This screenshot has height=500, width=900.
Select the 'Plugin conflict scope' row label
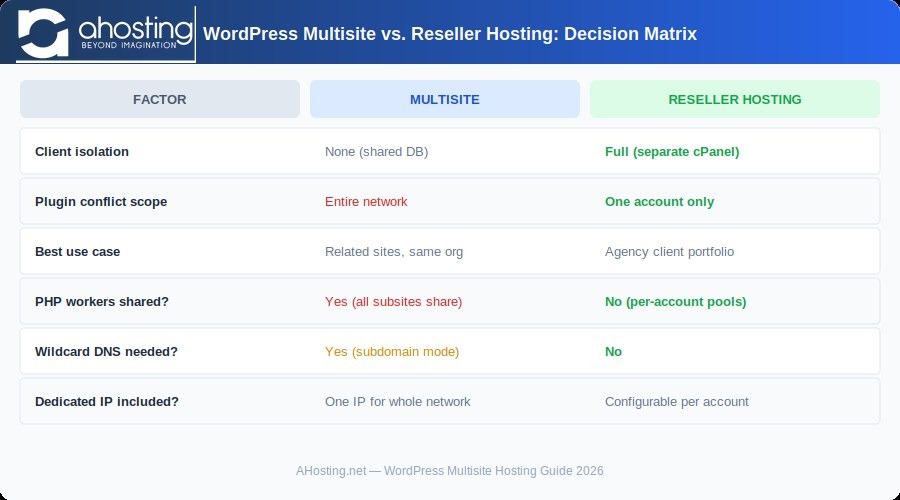tap(101, 201)
